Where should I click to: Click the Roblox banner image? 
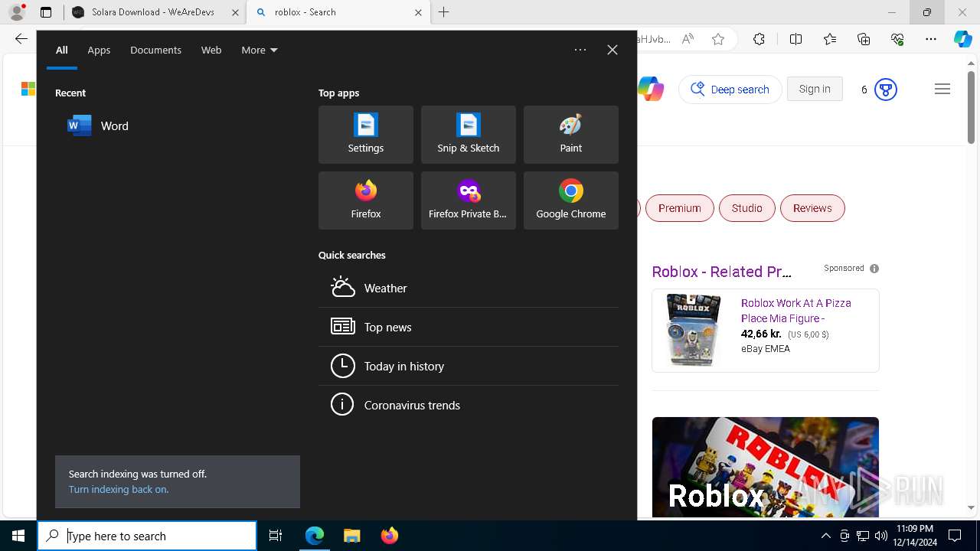click(x=766, y=467)
